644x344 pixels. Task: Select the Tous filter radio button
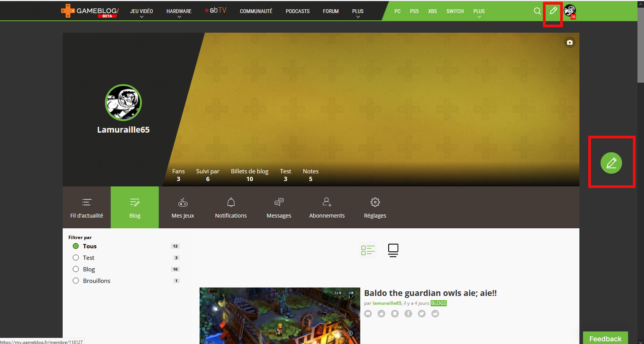pyautogui.click(x=76, y=246)
